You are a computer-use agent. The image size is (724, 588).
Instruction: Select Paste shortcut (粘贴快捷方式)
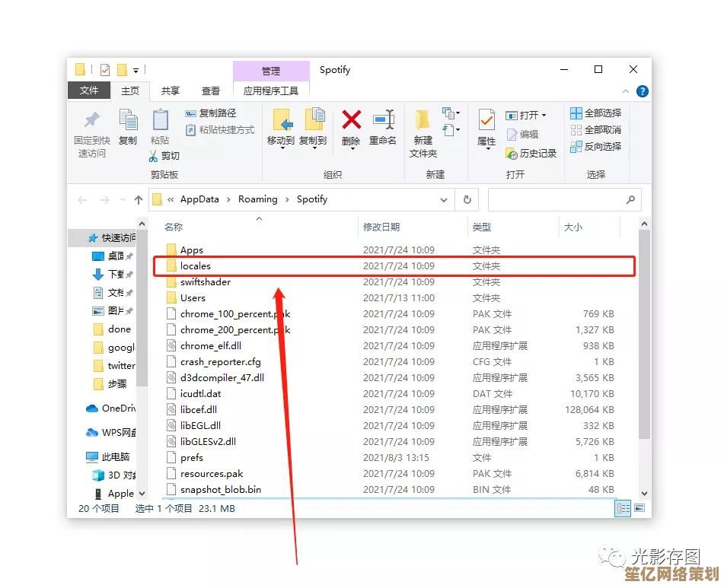tap(220, 130)
